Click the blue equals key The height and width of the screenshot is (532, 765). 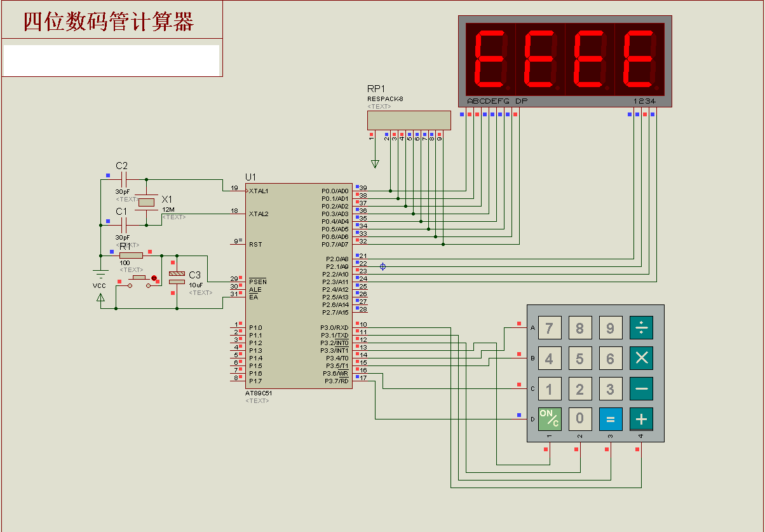(611, 419)
